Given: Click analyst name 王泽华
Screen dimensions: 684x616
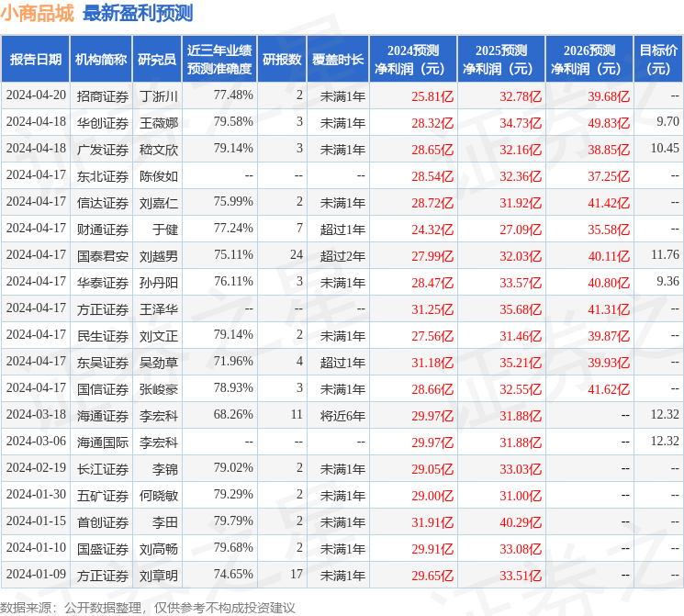Looking at the screenshot, I should point(159,309).
